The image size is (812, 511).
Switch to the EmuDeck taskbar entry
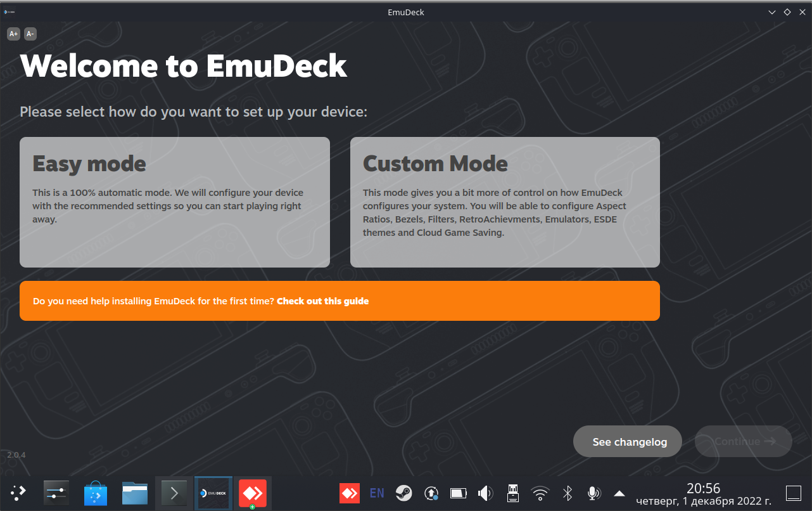pos(213,493)
